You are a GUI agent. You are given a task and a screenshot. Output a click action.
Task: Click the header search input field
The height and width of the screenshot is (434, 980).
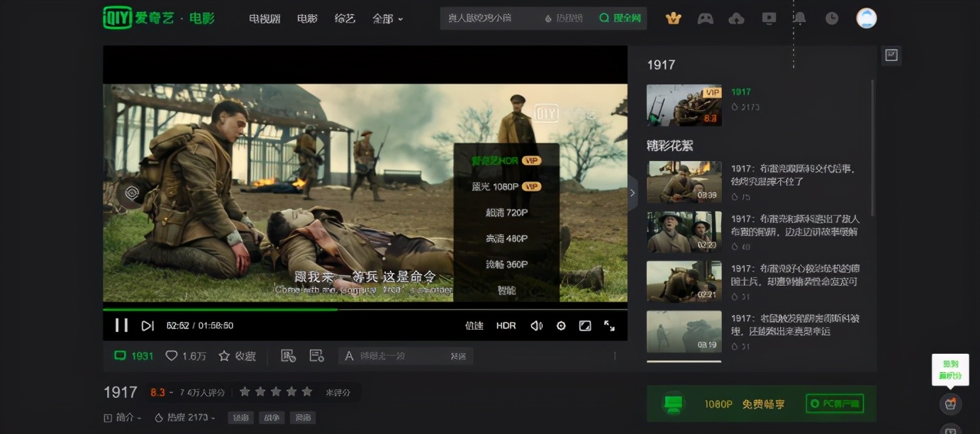click(x=490, y=18)
